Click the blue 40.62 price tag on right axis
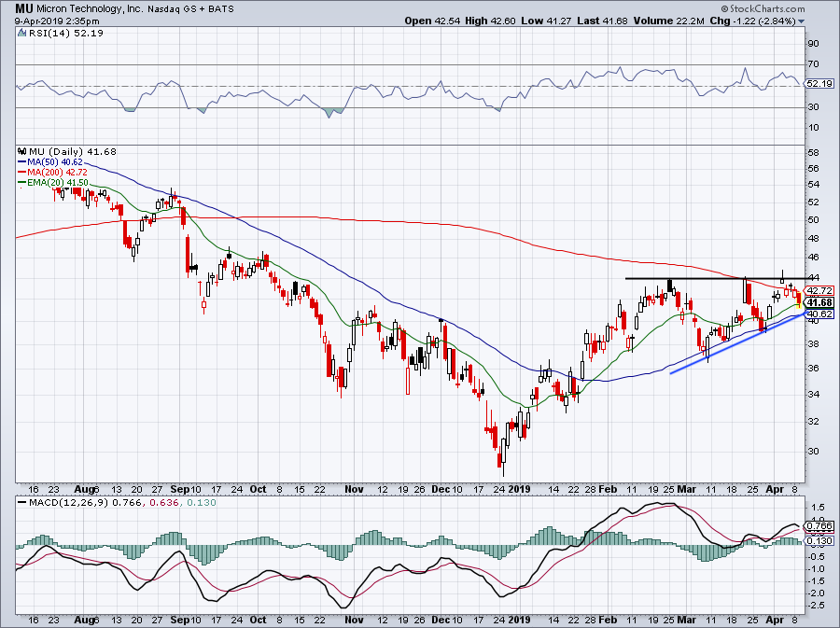Viewport: 840px width, 628px height. point(819,314)
